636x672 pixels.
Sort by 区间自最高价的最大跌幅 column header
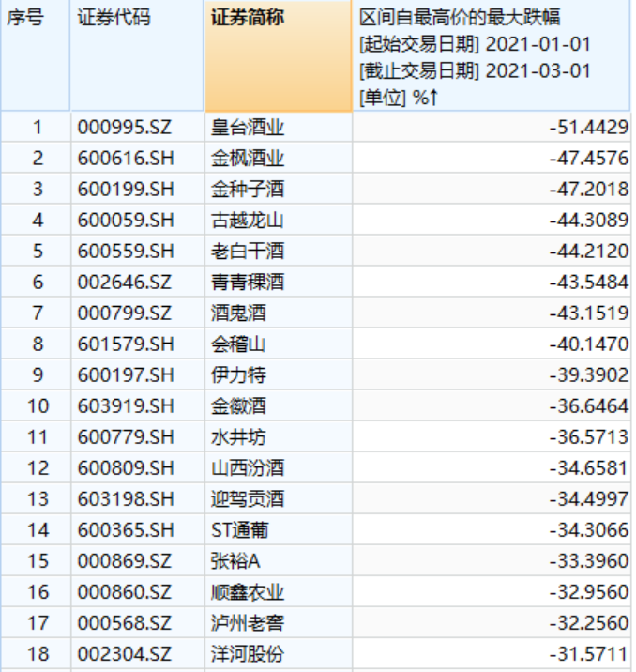(492, 55)
